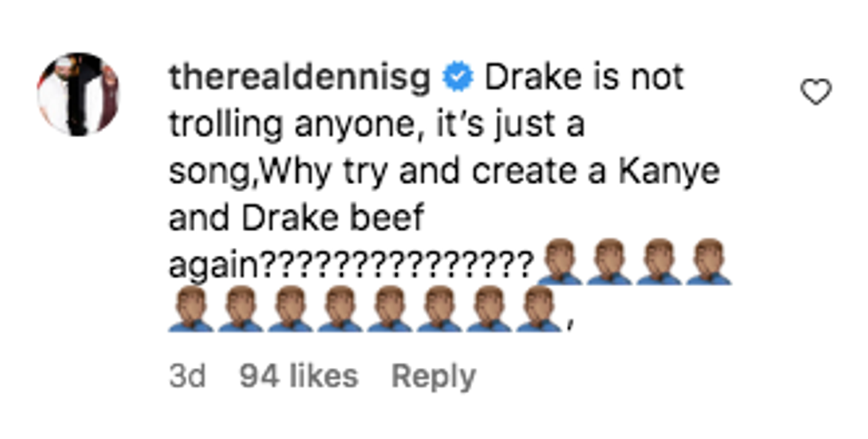Click the Reply button
The height and width of the screenshot is (439, 868).
tap(433, 376)
